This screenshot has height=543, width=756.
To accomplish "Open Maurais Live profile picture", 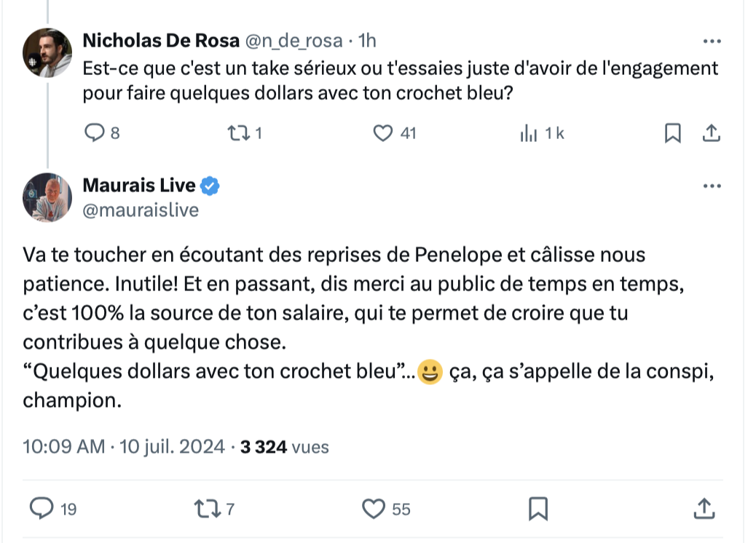I will 47,197.
